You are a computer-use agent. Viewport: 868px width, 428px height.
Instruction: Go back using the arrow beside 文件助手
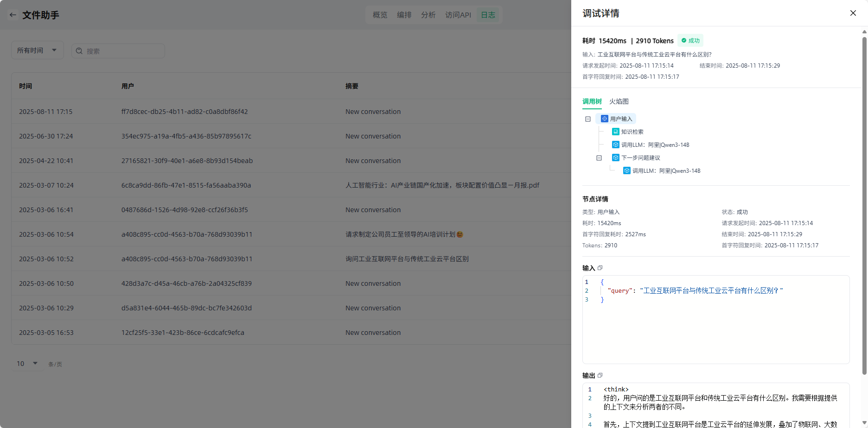click(x=13, y=15)
